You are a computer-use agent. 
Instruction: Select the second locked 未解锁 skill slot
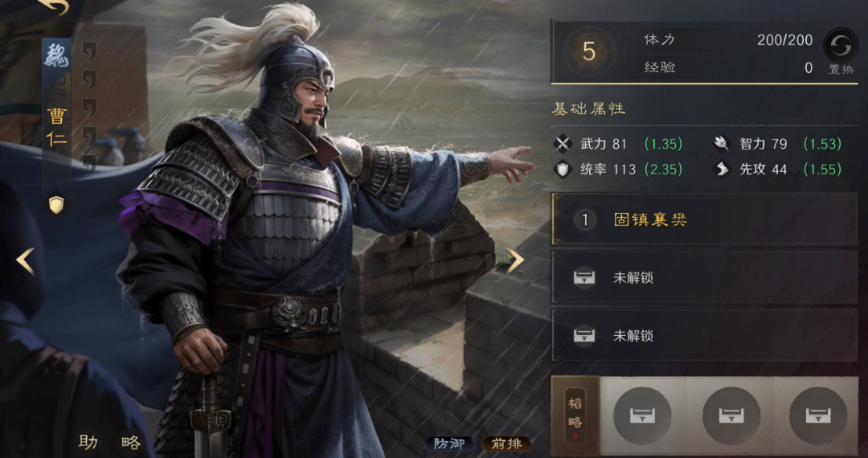(704, 335)
